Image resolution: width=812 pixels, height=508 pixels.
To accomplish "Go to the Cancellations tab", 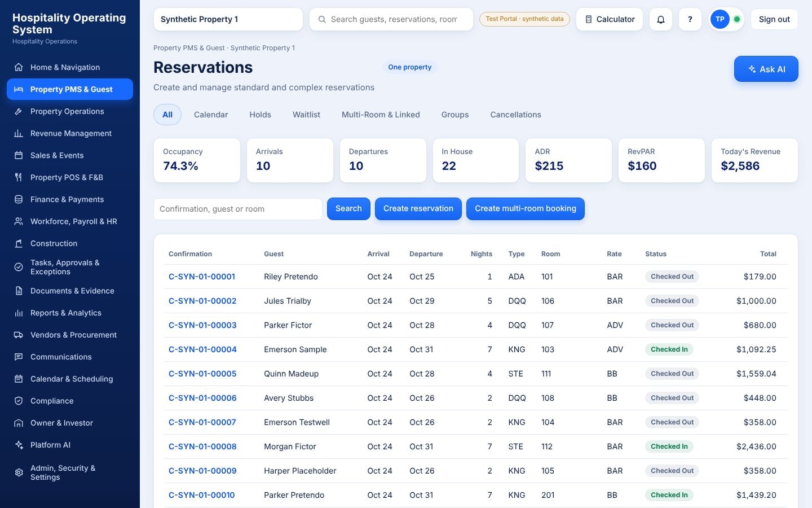I will coord(515,115).
